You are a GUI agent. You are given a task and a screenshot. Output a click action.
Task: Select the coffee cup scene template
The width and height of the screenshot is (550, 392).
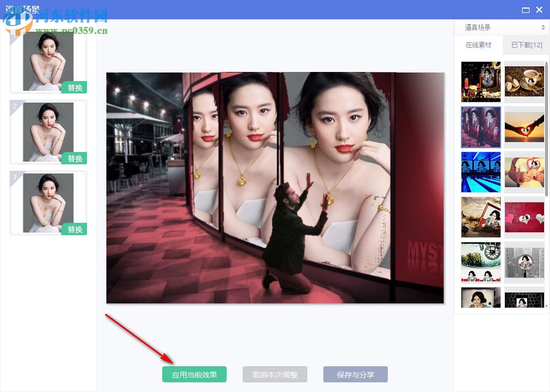pos(525,82)
